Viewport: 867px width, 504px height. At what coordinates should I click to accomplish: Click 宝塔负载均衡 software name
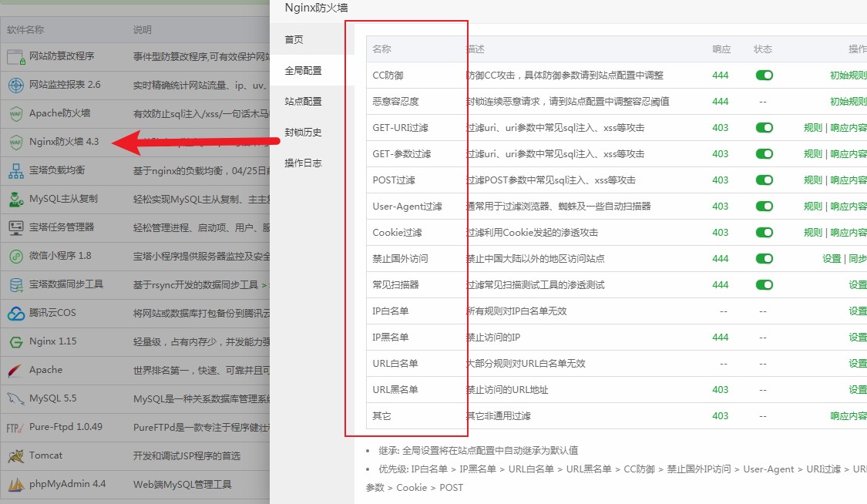click(57, 170)
